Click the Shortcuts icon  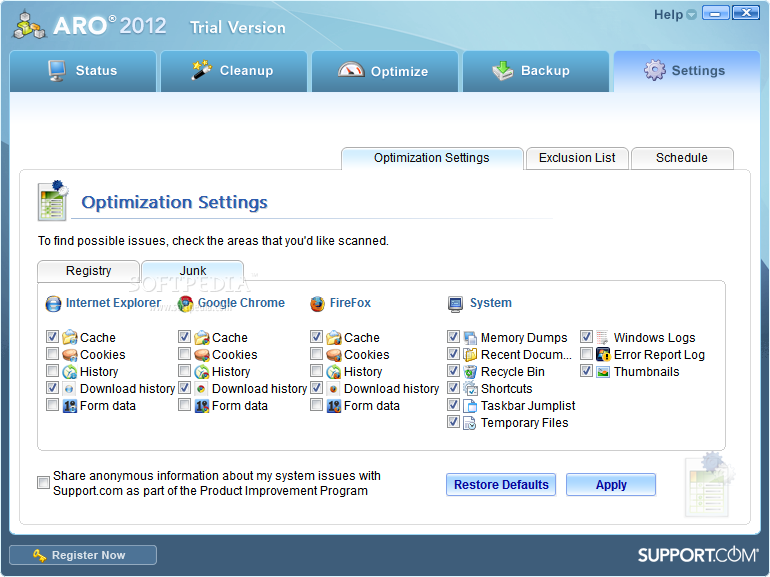click(470, 388)
